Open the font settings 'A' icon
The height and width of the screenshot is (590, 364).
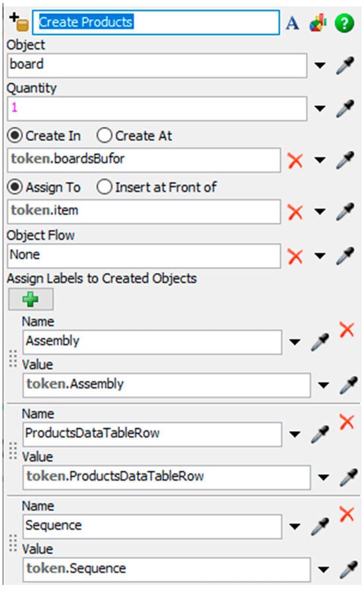292,23
